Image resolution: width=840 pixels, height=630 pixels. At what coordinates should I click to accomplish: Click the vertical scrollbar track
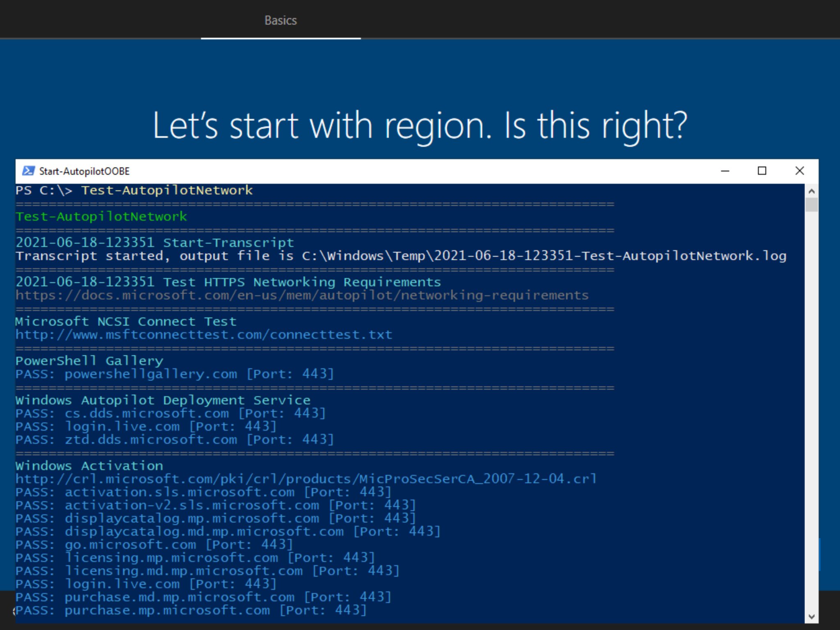point(811,410)
